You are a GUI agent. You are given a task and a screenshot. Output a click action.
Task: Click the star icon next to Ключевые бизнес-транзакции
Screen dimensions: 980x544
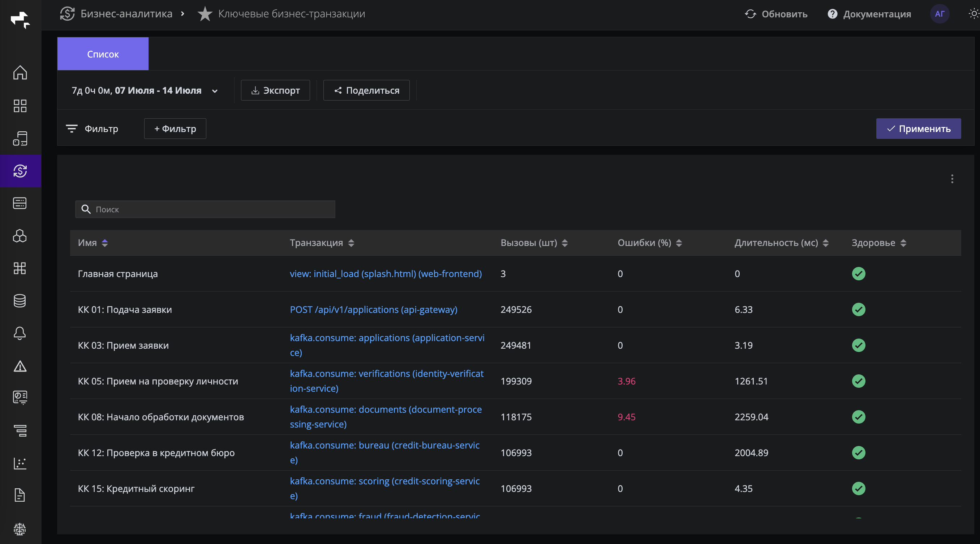coord(205,14)
